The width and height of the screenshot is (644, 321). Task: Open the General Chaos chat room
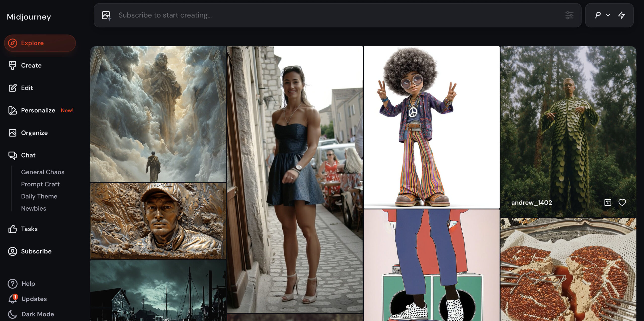[43, 172]
